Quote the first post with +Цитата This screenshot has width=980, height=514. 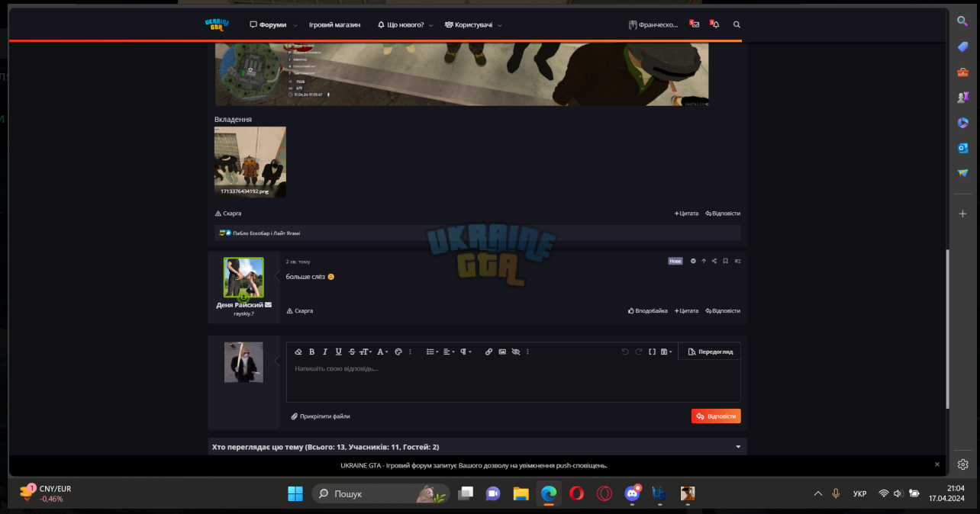[x=686, y=214]
